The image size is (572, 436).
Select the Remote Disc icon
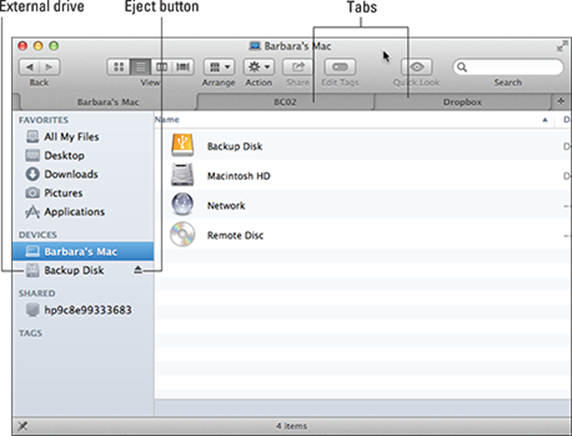pos(182,234)
